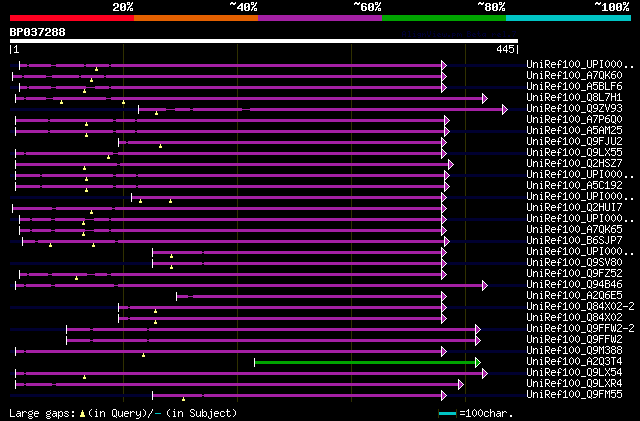Click the query end position 445
Viewport: 640px width, 421px height.
[505, 49]
